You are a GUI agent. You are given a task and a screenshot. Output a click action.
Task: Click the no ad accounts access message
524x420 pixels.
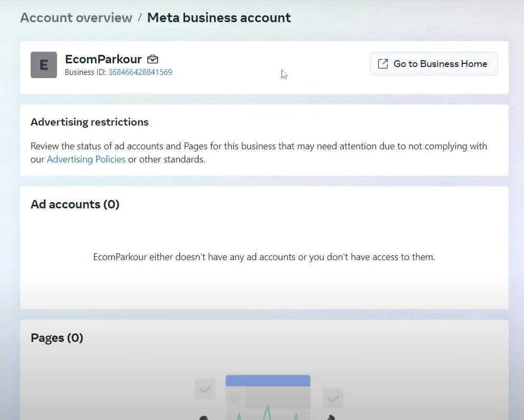tap(264, 257)
